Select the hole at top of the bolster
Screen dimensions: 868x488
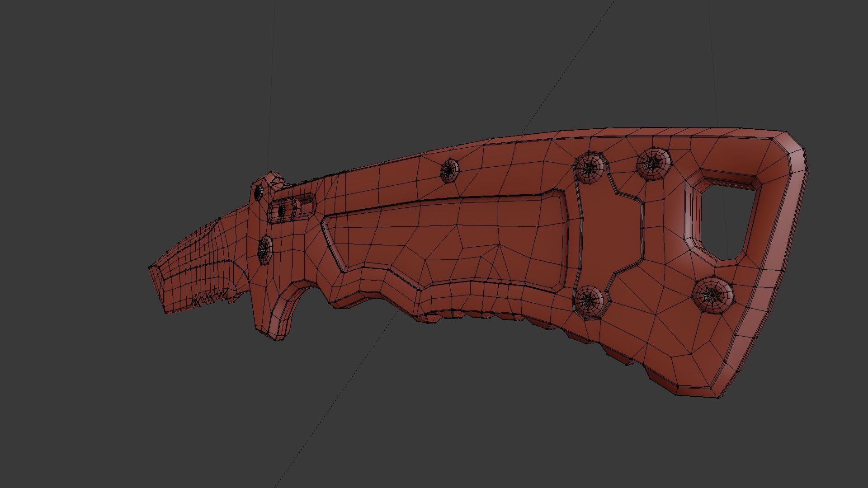coord(259,192)
